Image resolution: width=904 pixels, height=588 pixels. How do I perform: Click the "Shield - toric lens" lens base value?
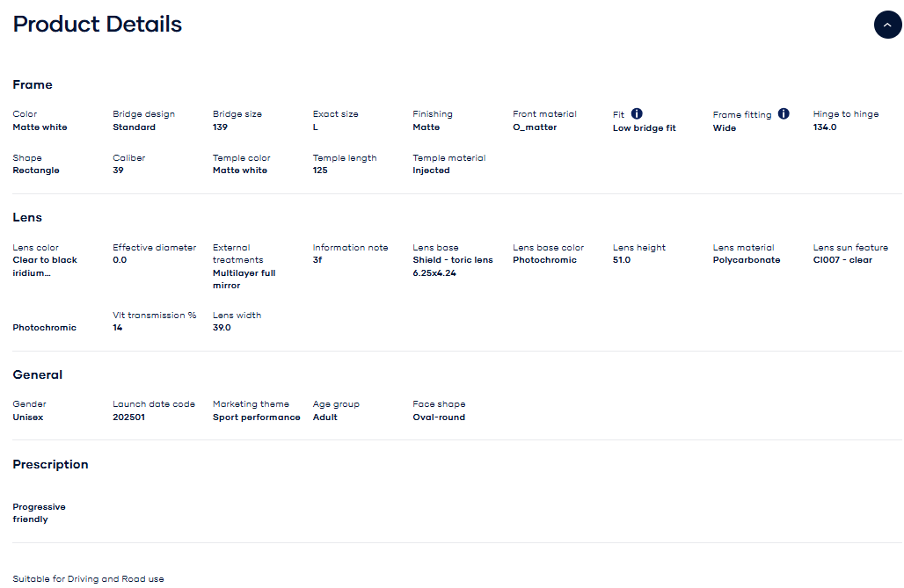[453, 260]
